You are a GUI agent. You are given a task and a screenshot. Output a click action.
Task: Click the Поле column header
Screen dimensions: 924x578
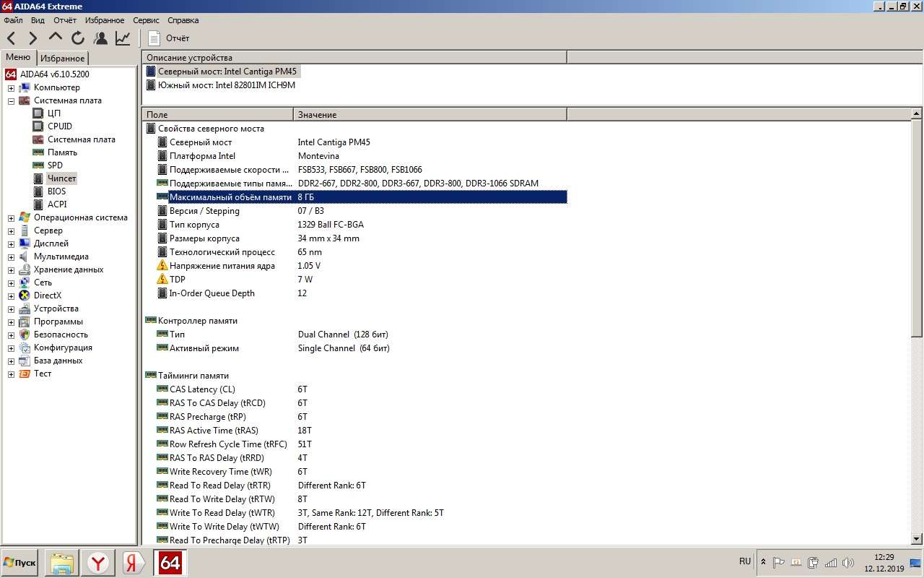point(217,114)
